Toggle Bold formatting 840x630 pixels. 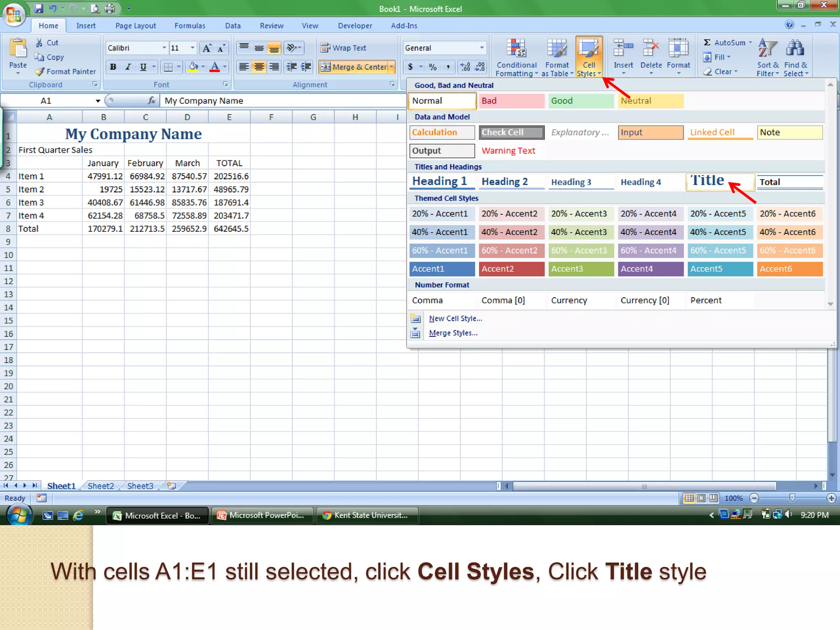[113, 67]
